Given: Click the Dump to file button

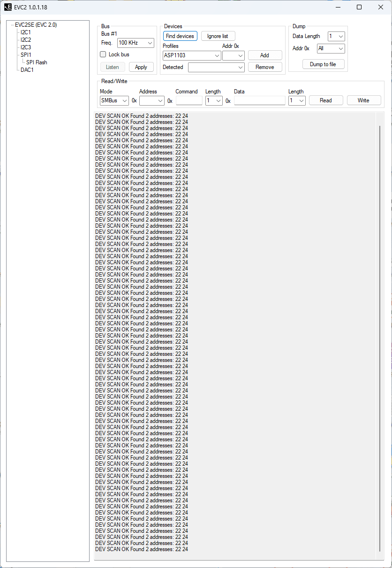Looking at the screenshot, I should [323, 64].
